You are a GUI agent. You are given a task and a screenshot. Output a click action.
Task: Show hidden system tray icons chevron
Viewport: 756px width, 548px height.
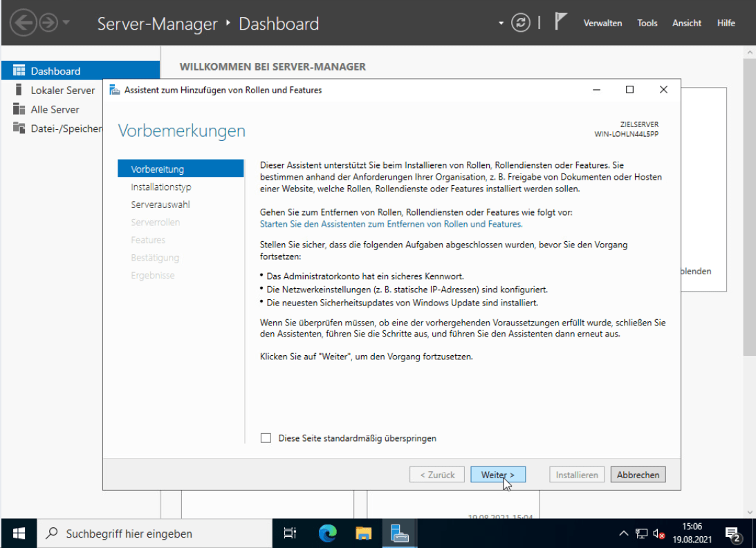[x=623, y=533]
